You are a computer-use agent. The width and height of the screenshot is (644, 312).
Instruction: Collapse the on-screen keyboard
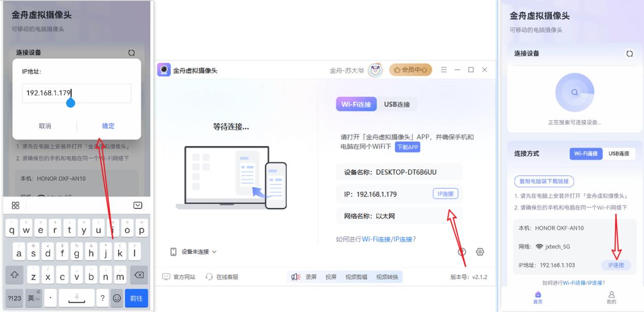point(137,205)
